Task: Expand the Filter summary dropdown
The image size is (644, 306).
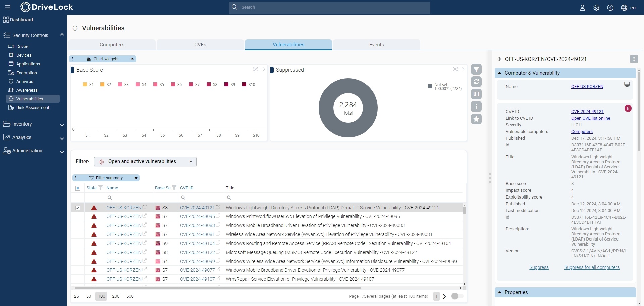Action: click(x=136, y=178)
